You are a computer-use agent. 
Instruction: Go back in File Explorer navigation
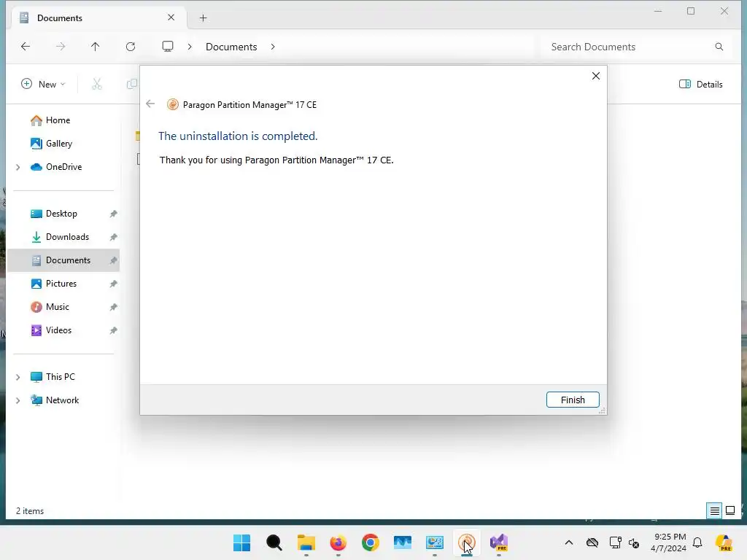click(26, 46)
